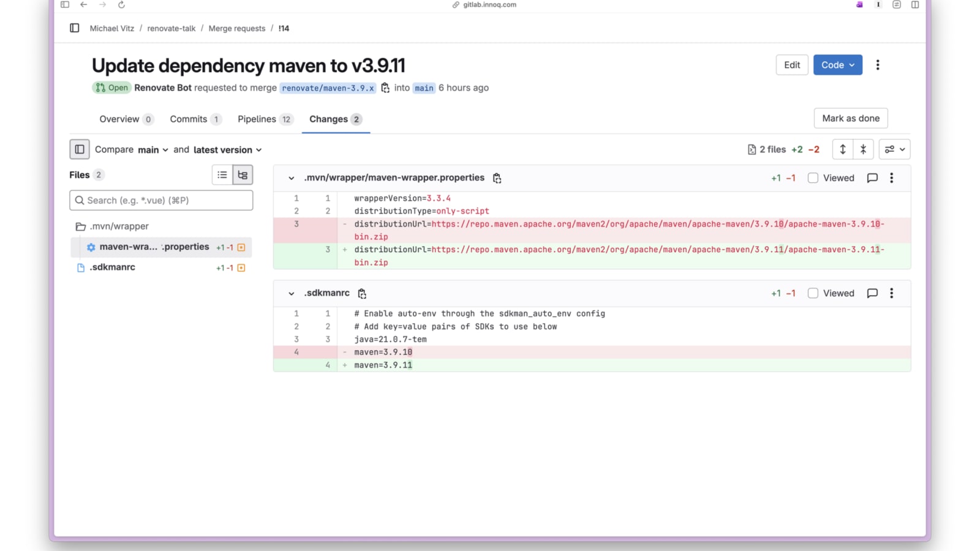This screenshot has width=980, height=551.
Task: Mark .sdkmanrc as Viewed
Action: [x=813, y=293]
